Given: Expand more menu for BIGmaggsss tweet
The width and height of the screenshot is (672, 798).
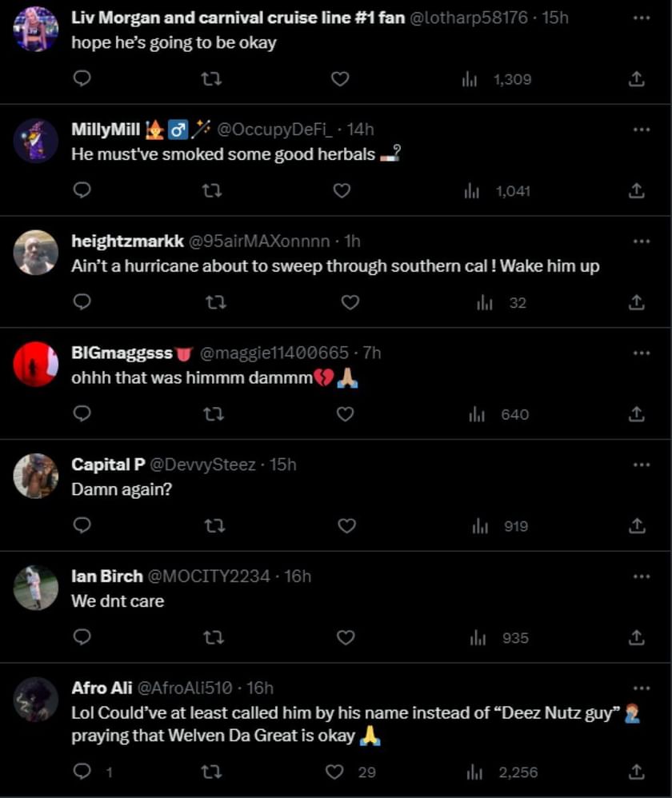Looking at the screenshot, I should (641, 353).
